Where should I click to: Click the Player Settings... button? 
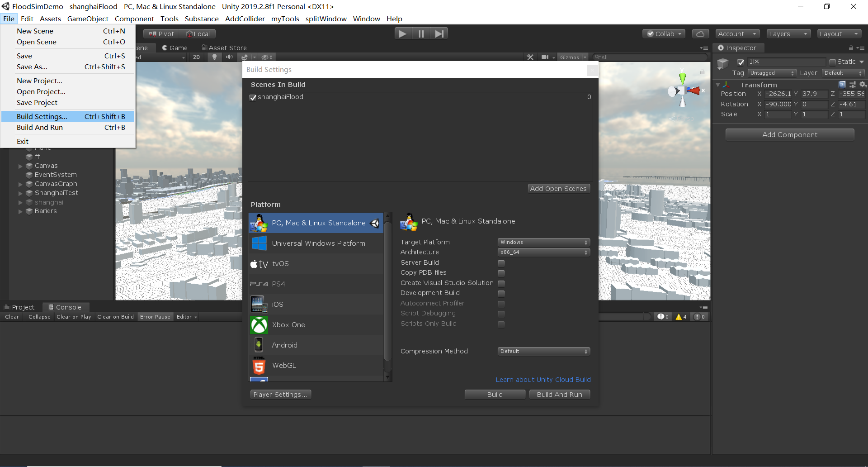[x=280, y=395]
